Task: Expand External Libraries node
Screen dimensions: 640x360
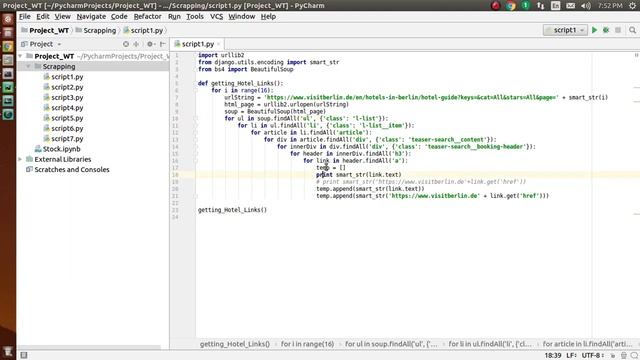Action: pyautogui.click(x=20, y=159)
